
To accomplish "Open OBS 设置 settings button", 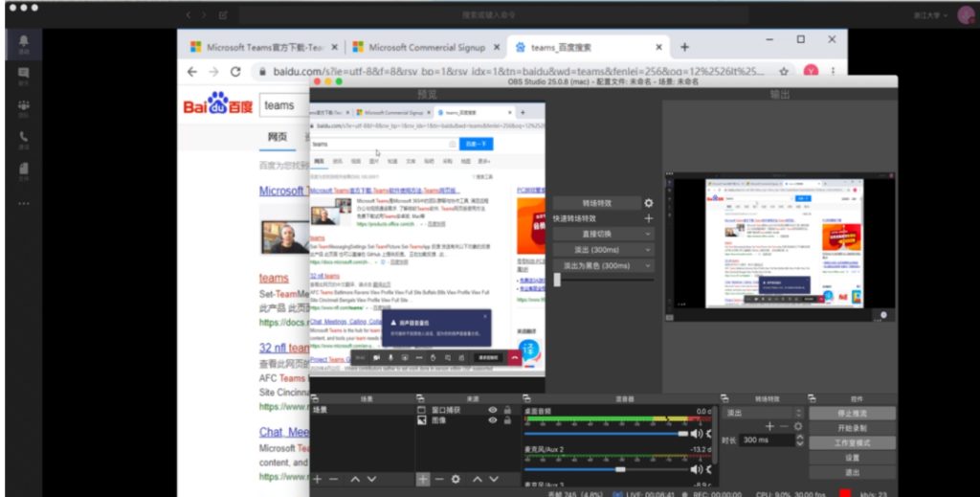I will tap(852, 458).
